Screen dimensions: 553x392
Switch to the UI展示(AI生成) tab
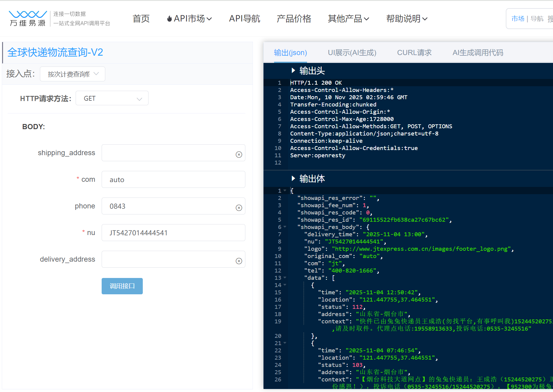(352, 53)
